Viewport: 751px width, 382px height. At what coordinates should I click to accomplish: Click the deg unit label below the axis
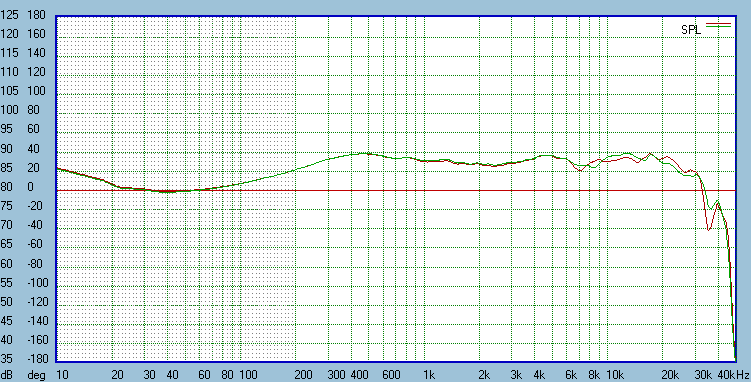click(x=36, y=374)
